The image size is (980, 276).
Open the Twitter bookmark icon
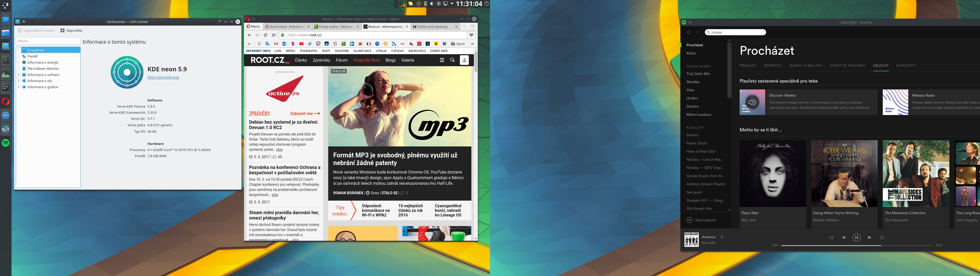pyautogui.click(x=310, y=44)
